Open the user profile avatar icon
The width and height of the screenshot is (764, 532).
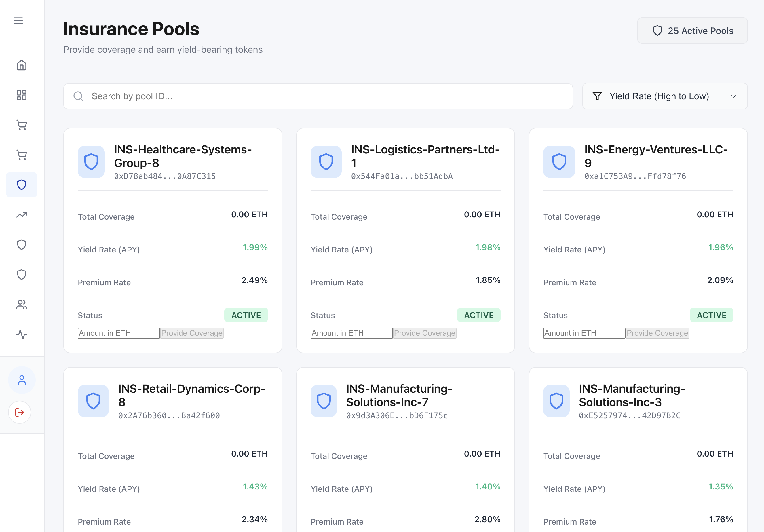point(22,380)
